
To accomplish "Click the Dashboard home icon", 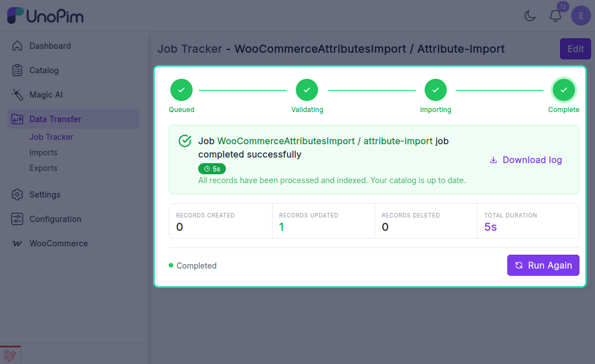I will point(17,46).
